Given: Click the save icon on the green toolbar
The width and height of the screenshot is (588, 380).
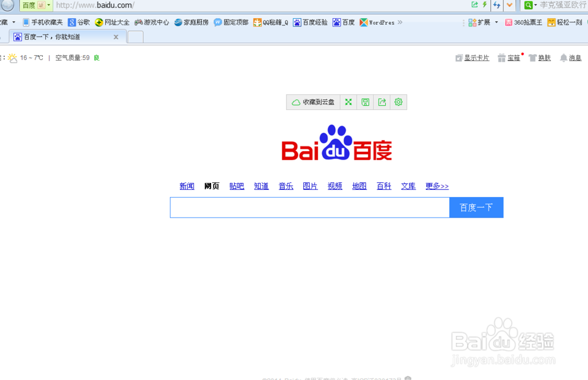Looking at the screenshot, I should [365, 102].
